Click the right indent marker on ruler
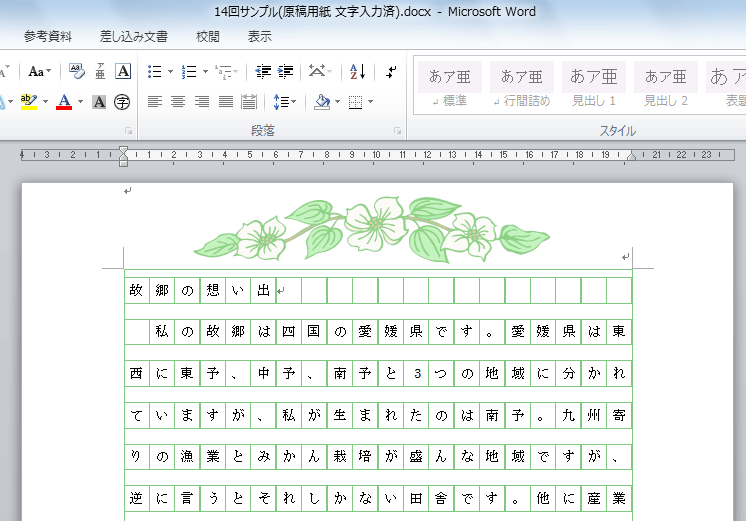This screenshot has width=746, height=521. pyautogui.click(x=631, y=156)
